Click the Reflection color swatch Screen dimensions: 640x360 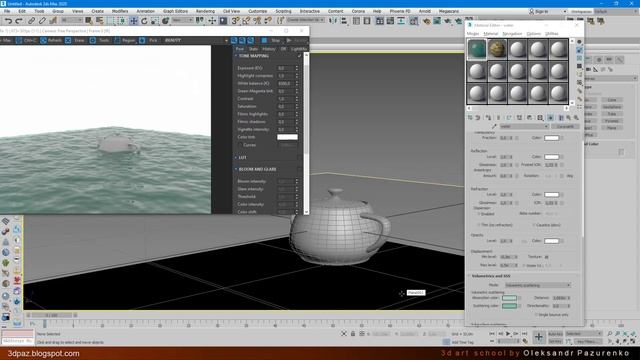point(551,157)
